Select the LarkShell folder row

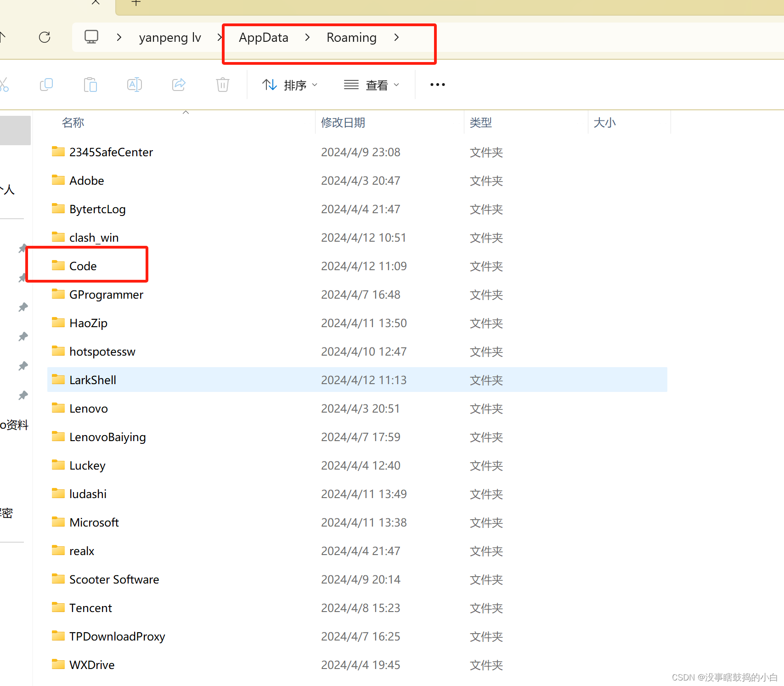click(92, 380)
